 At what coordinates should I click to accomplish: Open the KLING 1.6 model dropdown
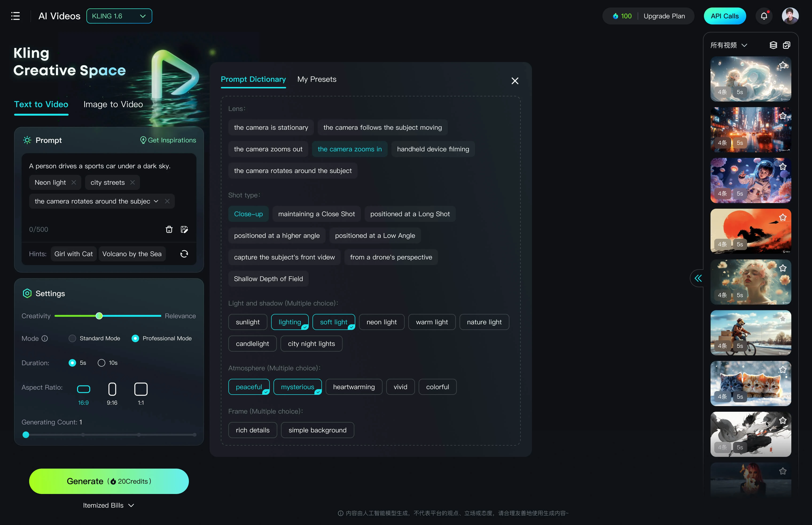[119, 16]
